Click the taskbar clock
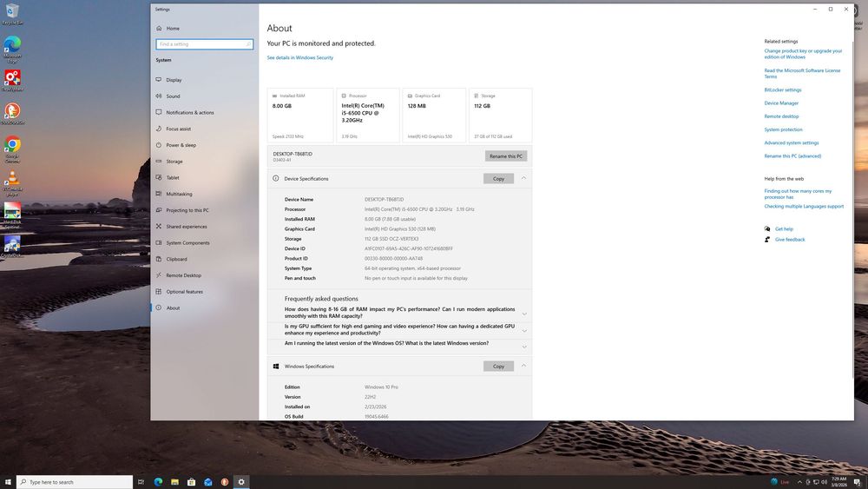The height and width of the screenshot is (489, 868). (x=838, y=482)
